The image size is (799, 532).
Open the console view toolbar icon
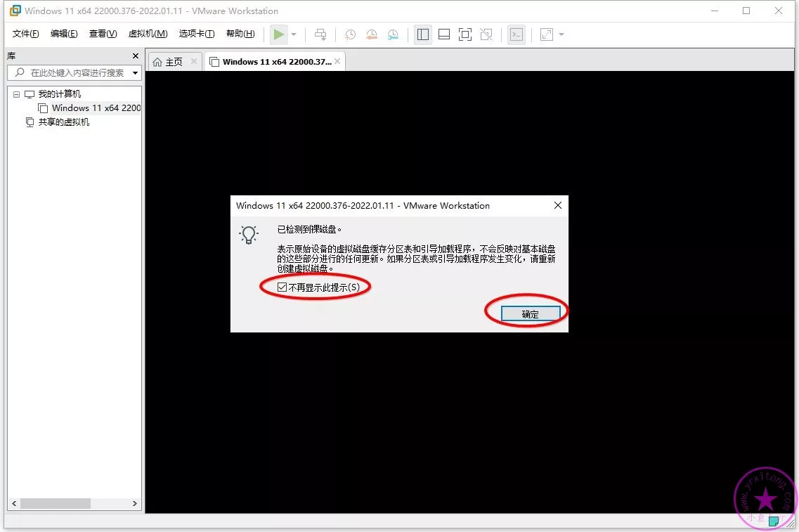pos(517,34)
